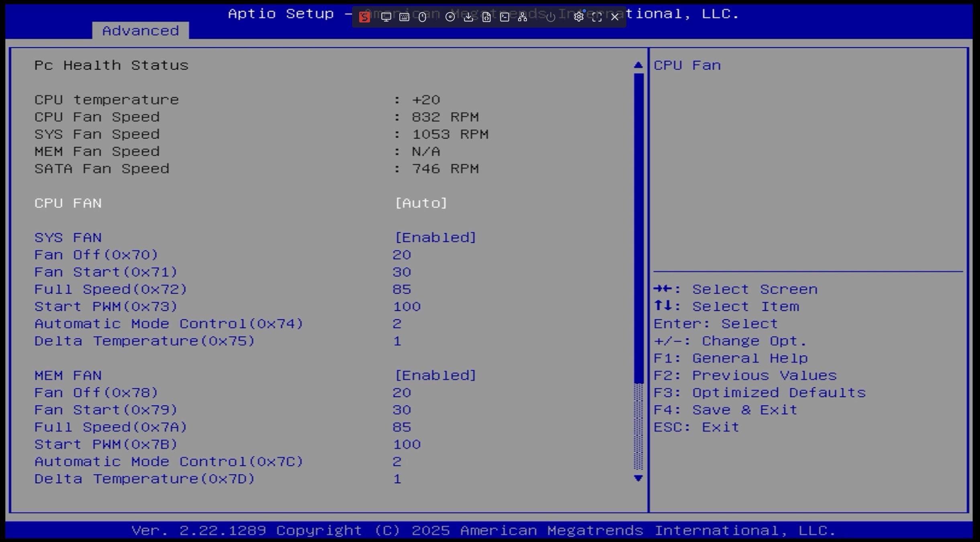Open the terminal console icon
This screenshot has width=980, height=542.
pyautogui.click(x=504, y=17)
